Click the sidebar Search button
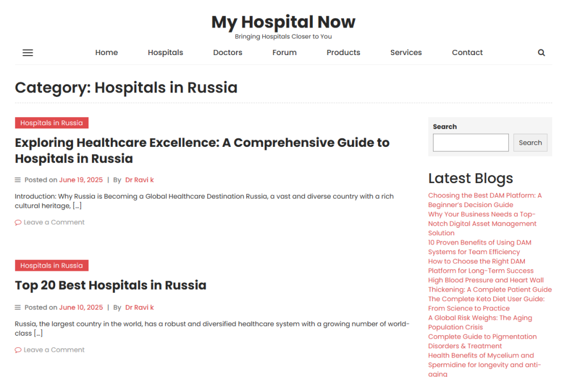The width and height of the screenshot is (588, 377). click(x=530, y=143)
